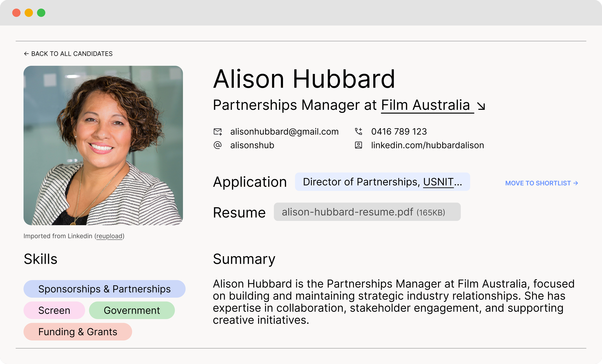Click the diagonal arrow next to Film Australia

coord(481,106)
